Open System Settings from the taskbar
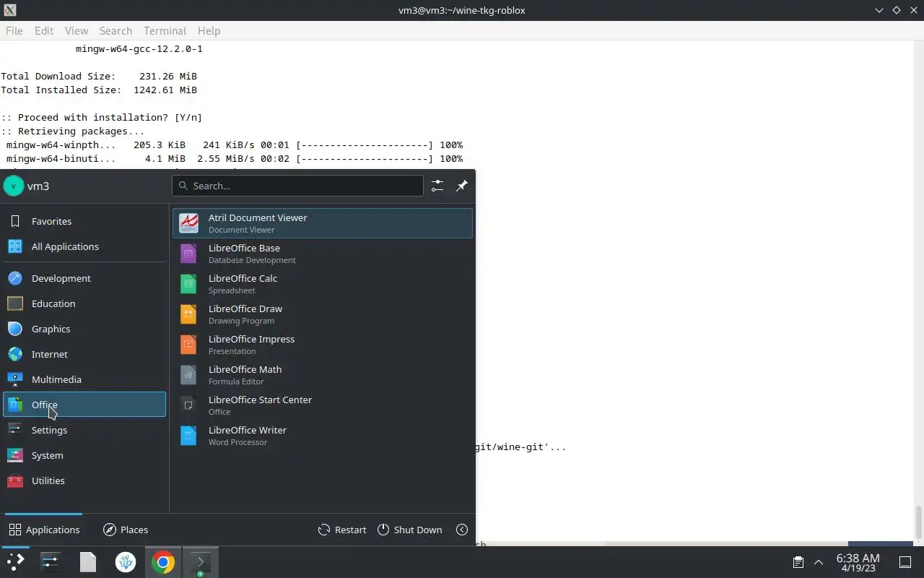Viewport: 924px width, 578px height. (x=51, y=562)
